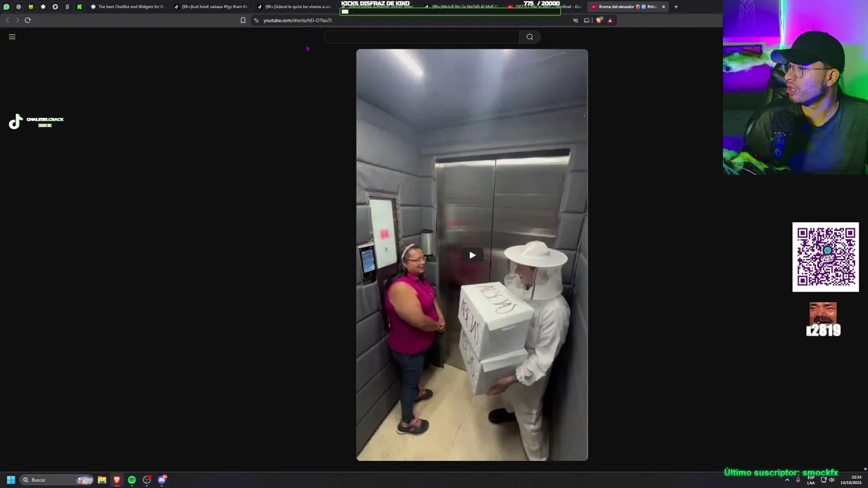Switch ESP LAA keyboard language indicator

(811, 480)
